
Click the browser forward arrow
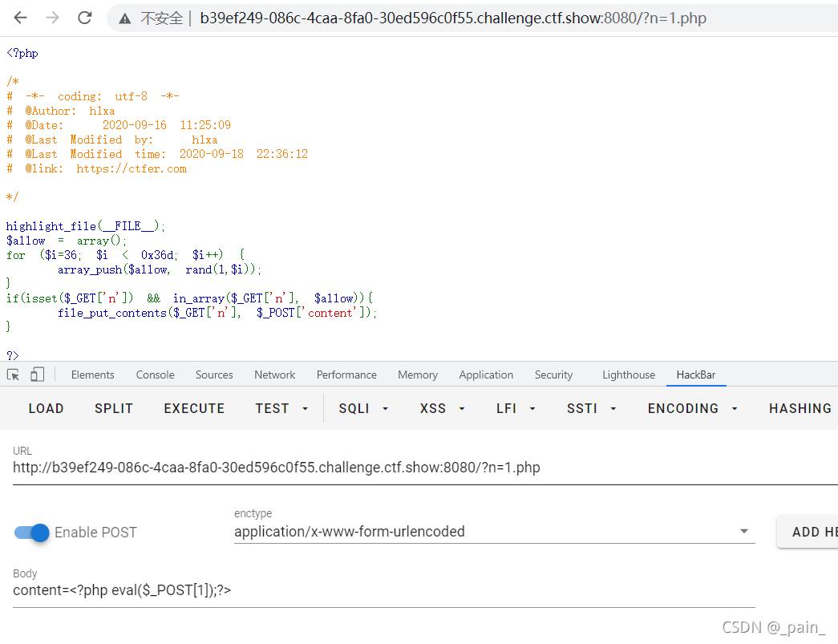pos(52,18)
